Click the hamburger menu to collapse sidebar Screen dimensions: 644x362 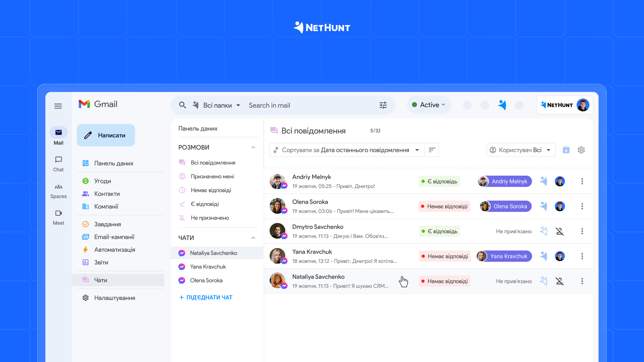[58, 106]
